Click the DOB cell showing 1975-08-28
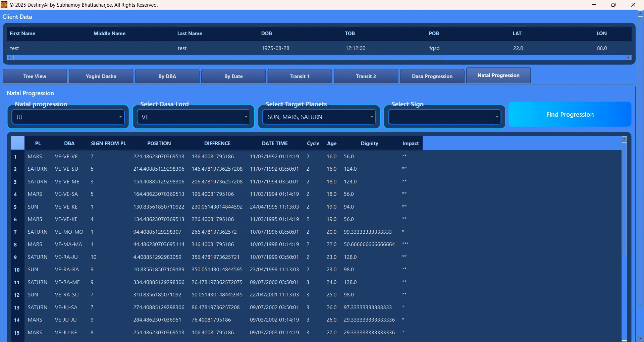The width and height of the screenshot is (644, 342). pyautogui.click(x=275, y=48)
